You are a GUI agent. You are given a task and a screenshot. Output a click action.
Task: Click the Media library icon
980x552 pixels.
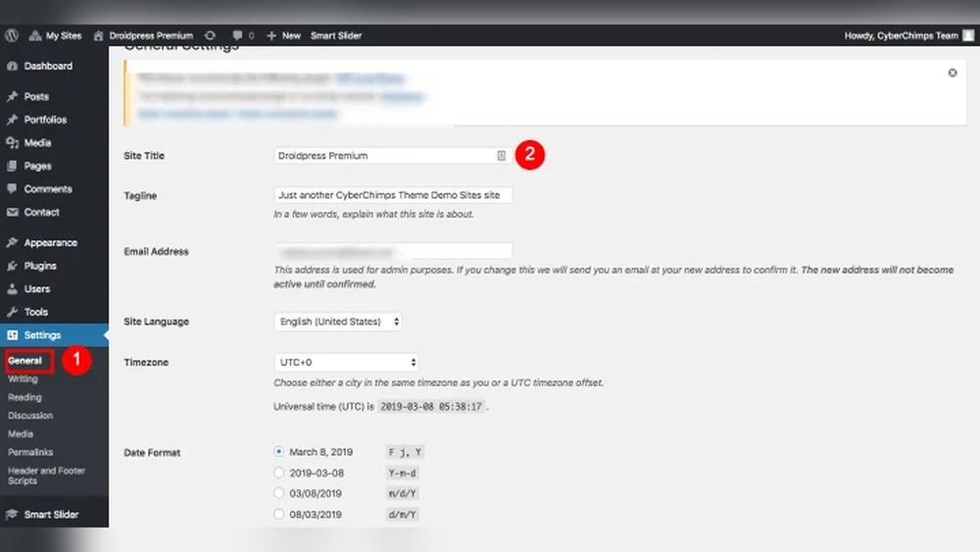12,142
